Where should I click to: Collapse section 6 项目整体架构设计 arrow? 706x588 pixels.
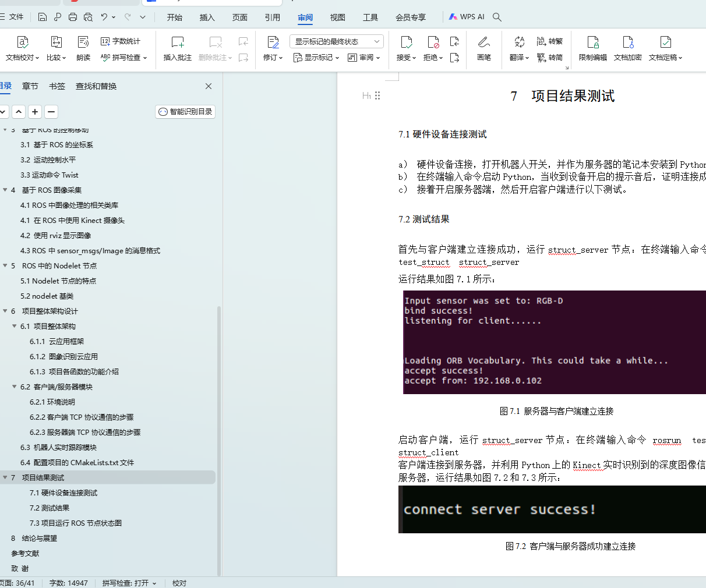pyautogui.click(x=5, y=311)
